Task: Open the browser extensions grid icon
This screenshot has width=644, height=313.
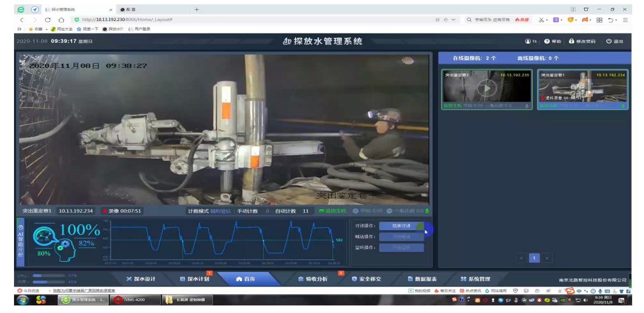Action: coord(599,20)
